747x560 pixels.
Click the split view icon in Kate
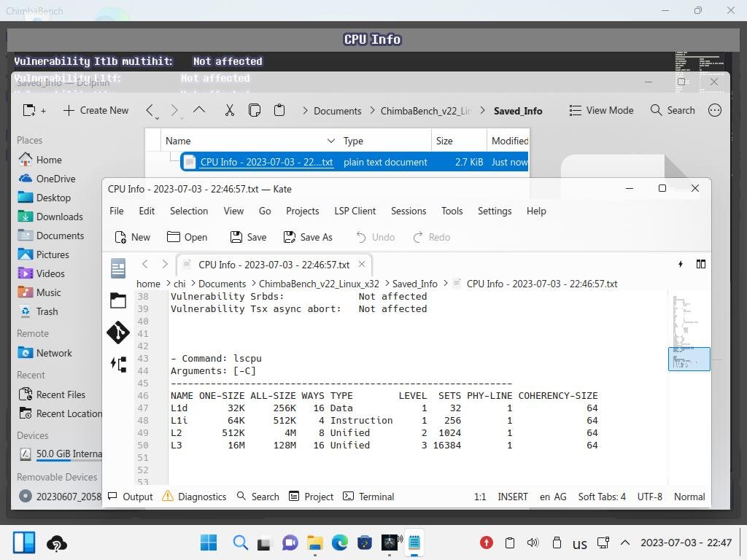pos(701,264)
